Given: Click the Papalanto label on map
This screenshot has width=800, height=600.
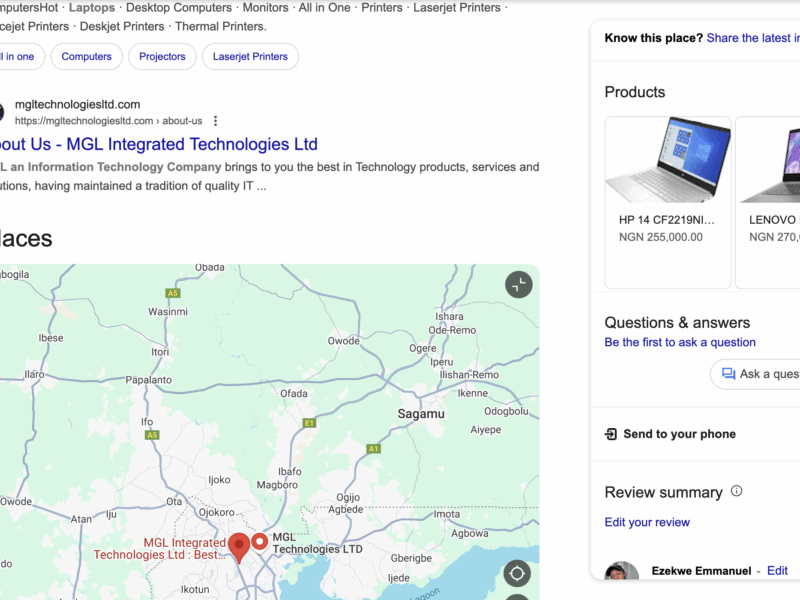Looking at the screenshot, I should pyautogui.click(x=148, y=380).
